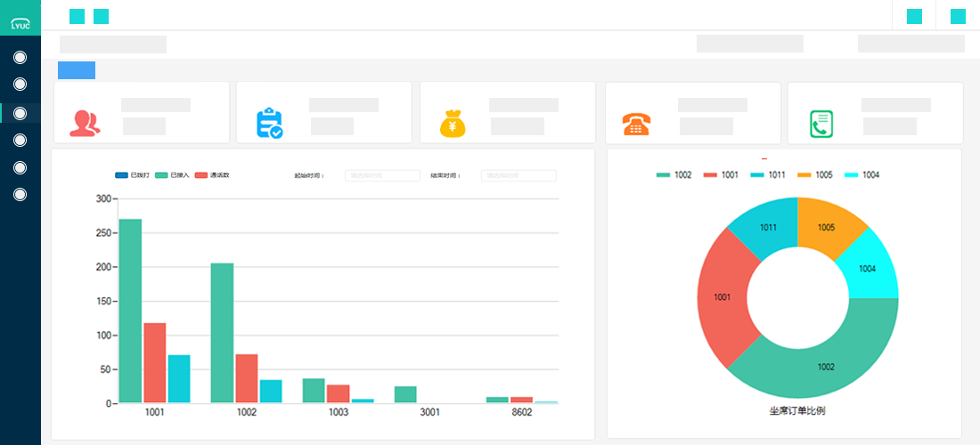
Task: Click the yellow money bag icon
Action: [x=453, y=123]
